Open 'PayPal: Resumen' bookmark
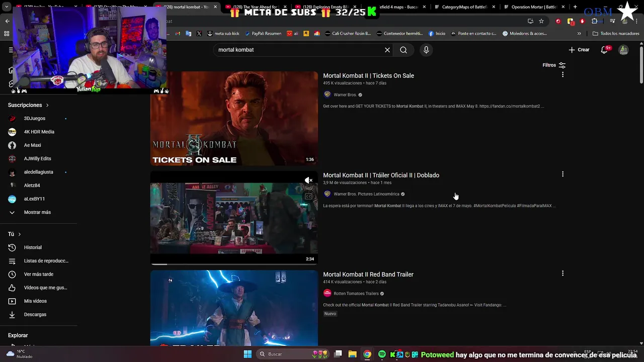Screen dimensions: 644x362 tap(263, 34)
